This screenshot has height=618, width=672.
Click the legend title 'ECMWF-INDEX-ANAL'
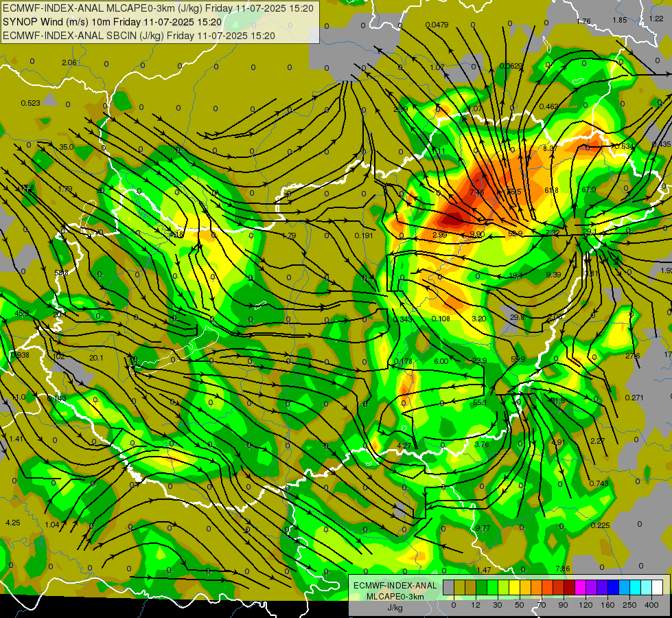pyautogui.click(x=395, y=586)
